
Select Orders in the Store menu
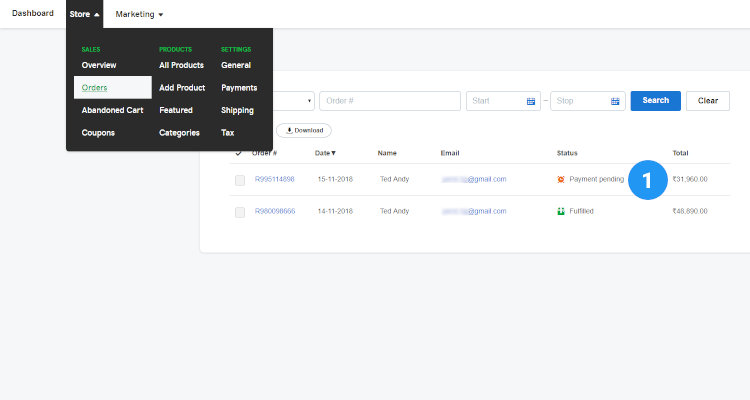pos(113,88)
